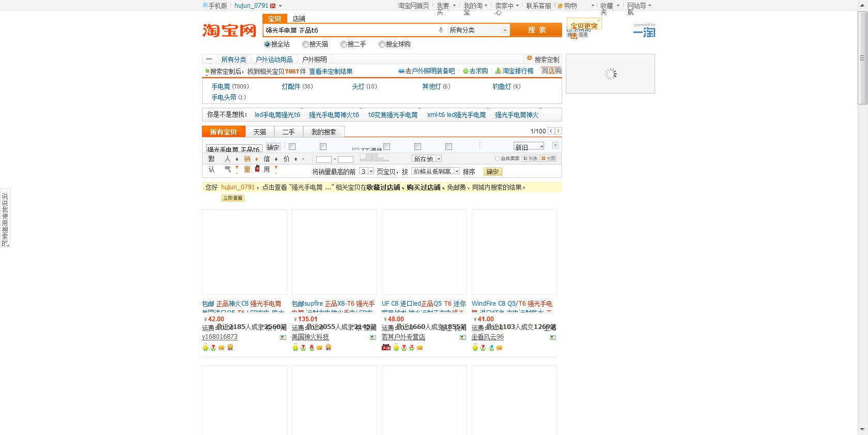Click Wangwang chat icon for 若其户外专营店
The width and height of the screenshot is (868, 435).
coord(463,337)
